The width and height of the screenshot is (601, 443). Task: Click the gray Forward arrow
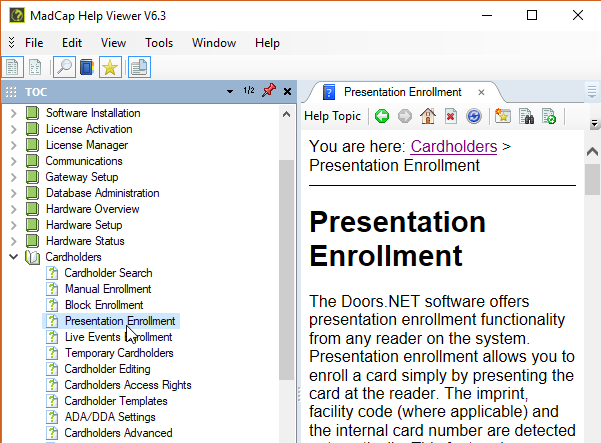tap(405, 116)
